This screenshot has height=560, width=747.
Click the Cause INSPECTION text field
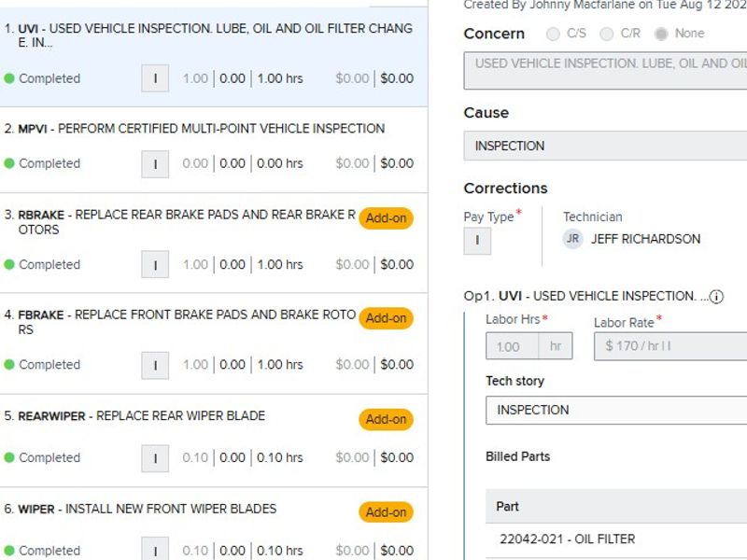[607, 146]
